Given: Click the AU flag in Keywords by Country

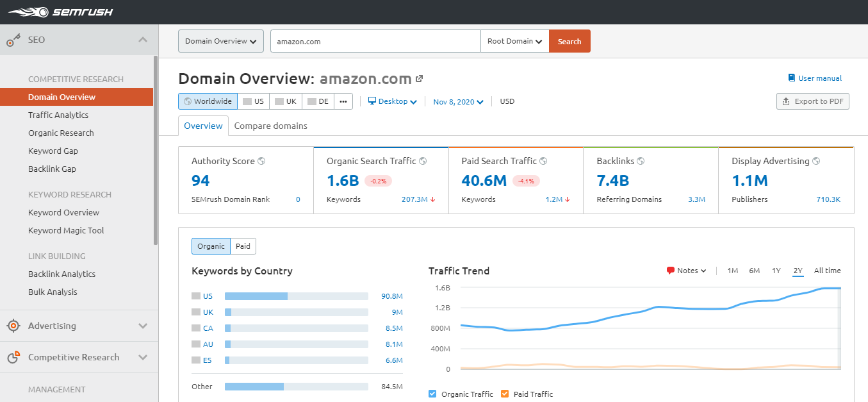Looking at the screenshot, I should [196, 344].
